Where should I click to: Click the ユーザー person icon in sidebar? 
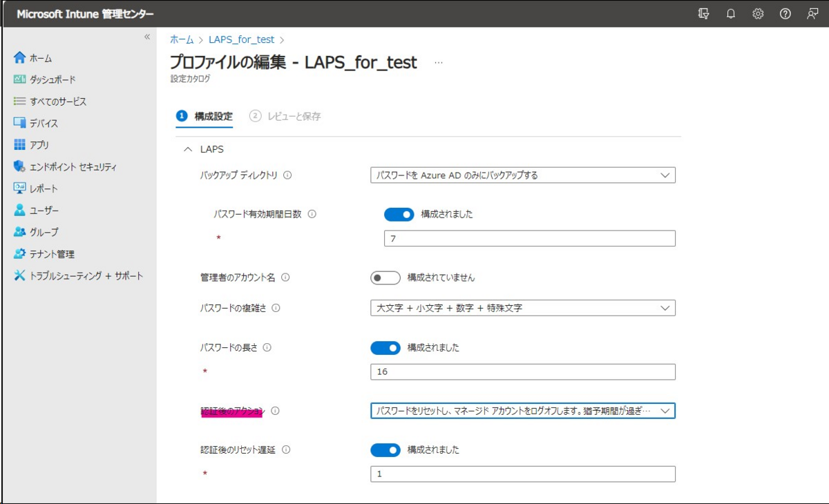point(19,210)
